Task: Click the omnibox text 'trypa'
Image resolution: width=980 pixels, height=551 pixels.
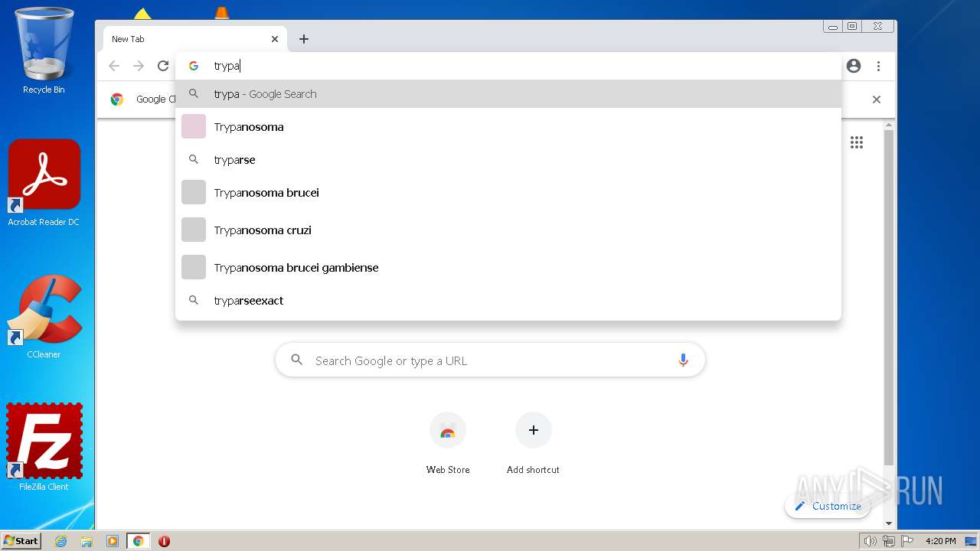Action: click(x=227, y=66)
